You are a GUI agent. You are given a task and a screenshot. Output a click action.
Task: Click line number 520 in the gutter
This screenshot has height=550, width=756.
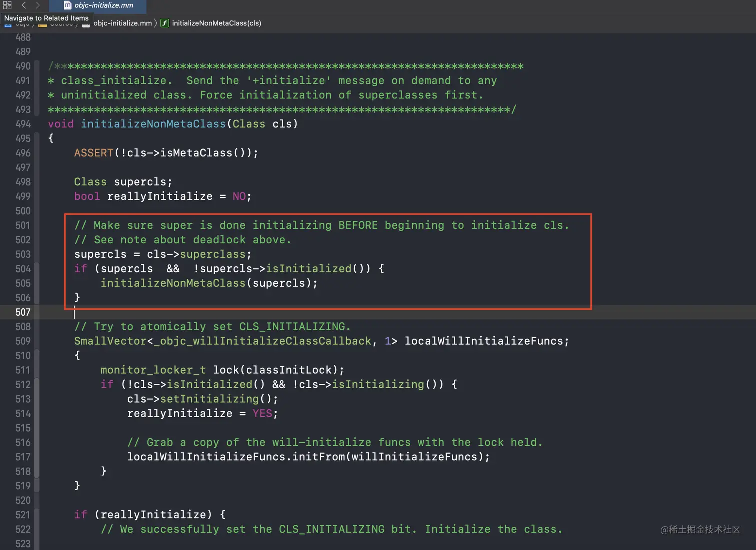pos(23,501)
